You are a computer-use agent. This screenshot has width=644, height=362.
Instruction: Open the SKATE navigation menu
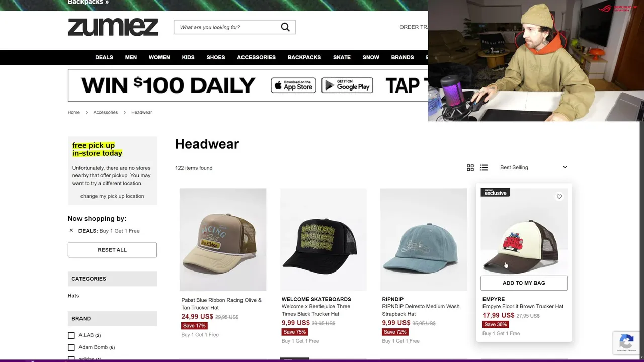click(x=342, y=57)
